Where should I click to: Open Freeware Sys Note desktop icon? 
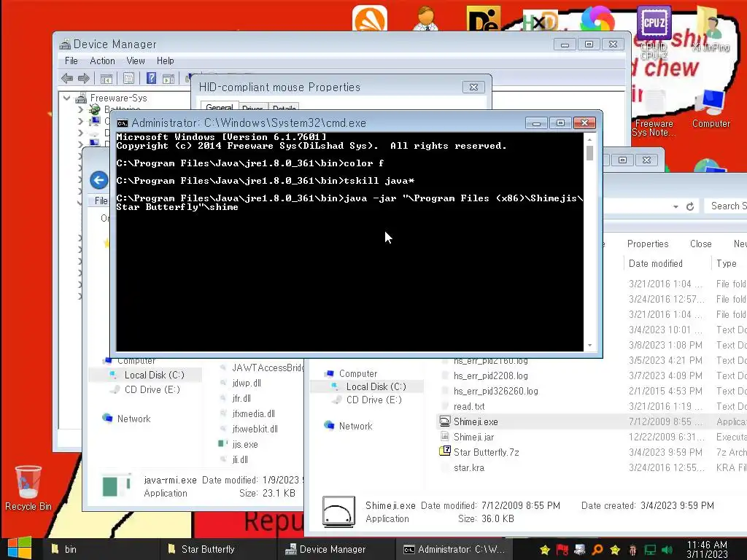654,114
